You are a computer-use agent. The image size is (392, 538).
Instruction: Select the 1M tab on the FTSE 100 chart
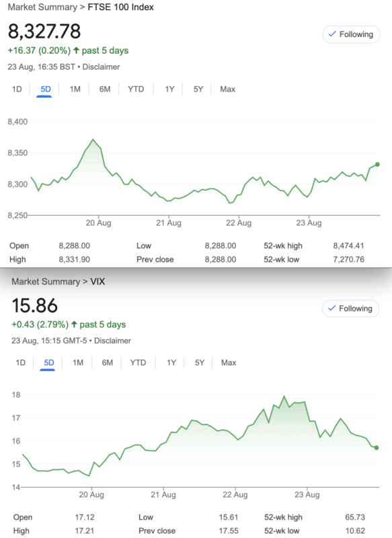[x=75, y=89]
